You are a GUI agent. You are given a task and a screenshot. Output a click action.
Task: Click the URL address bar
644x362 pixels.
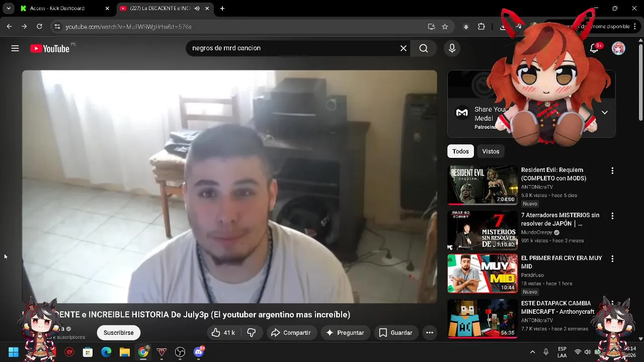pos(242,27)
